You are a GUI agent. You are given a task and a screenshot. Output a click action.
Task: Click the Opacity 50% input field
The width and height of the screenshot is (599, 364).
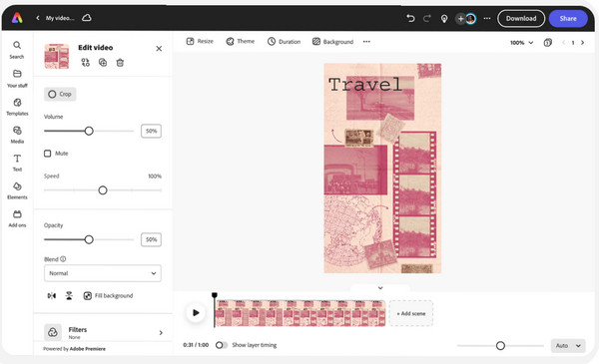[151, 239]
